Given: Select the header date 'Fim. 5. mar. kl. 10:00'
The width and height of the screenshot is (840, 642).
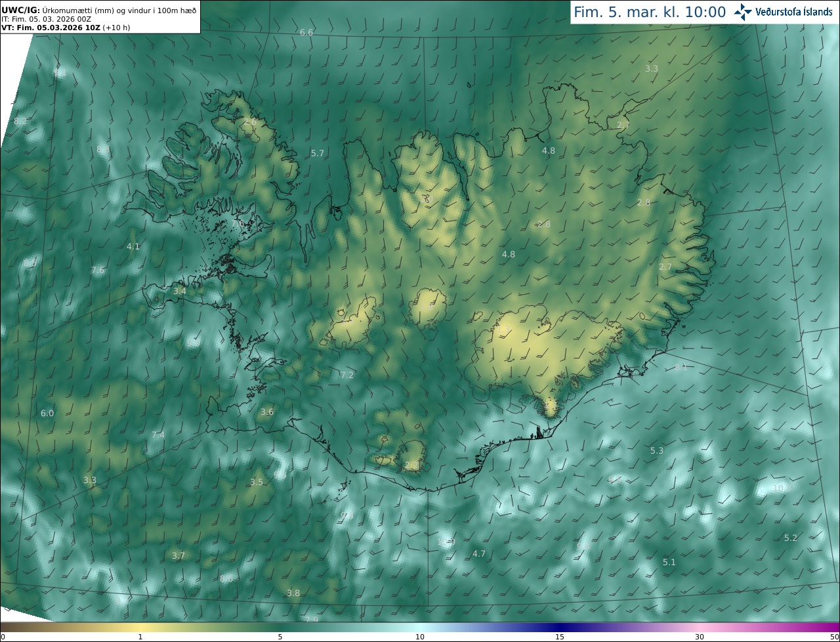Looking at the screenshot, I should tap(650, 12).
